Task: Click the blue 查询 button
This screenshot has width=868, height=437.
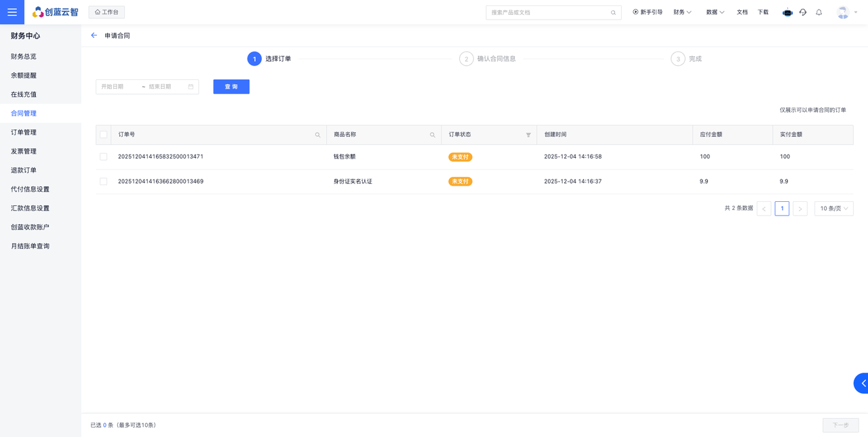Action: pos(231,87)
